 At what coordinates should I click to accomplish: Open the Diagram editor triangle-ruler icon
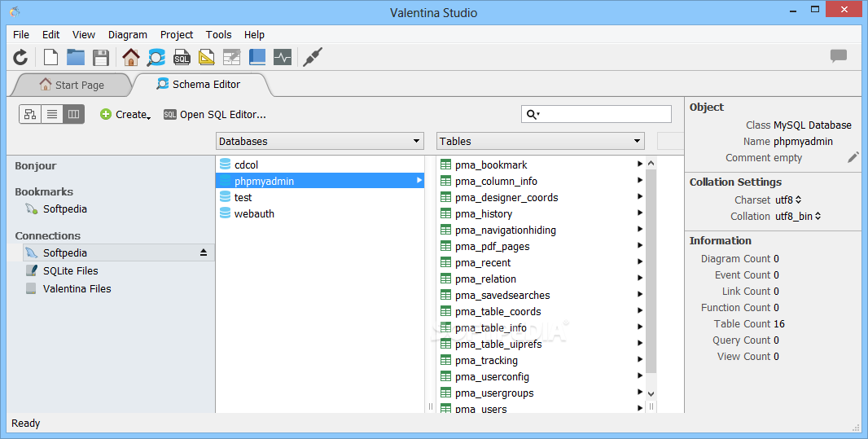pyautogui.click(x=207, y=57)
